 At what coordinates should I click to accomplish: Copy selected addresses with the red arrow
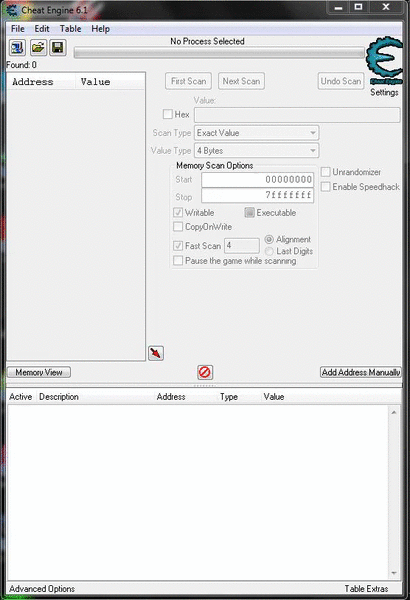point(156,353)
